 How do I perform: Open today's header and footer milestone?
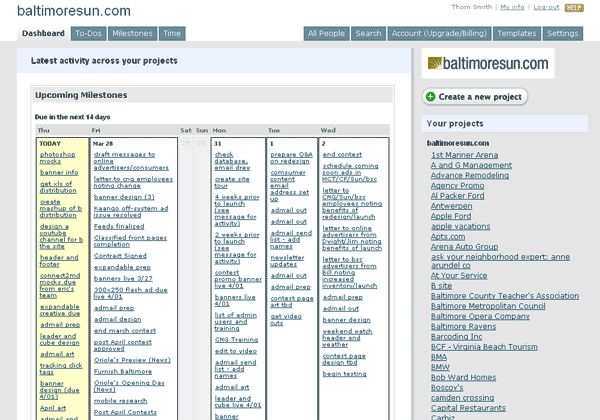click(x=59, y=261)
